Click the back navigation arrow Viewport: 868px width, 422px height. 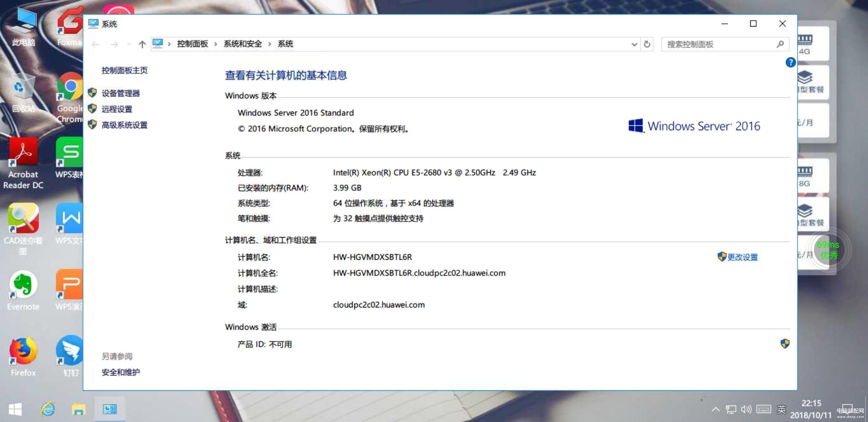[95, 45]
